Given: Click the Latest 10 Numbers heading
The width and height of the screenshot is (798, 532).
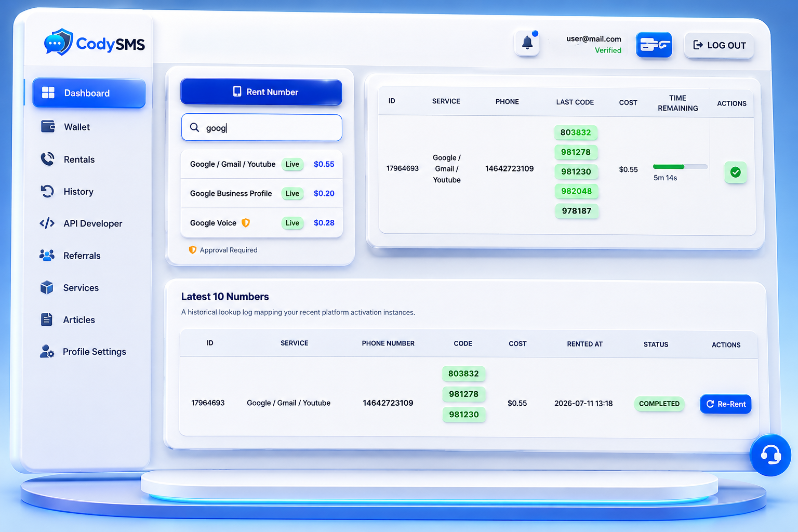Looking at the screenshot, I should click(225, 297).
